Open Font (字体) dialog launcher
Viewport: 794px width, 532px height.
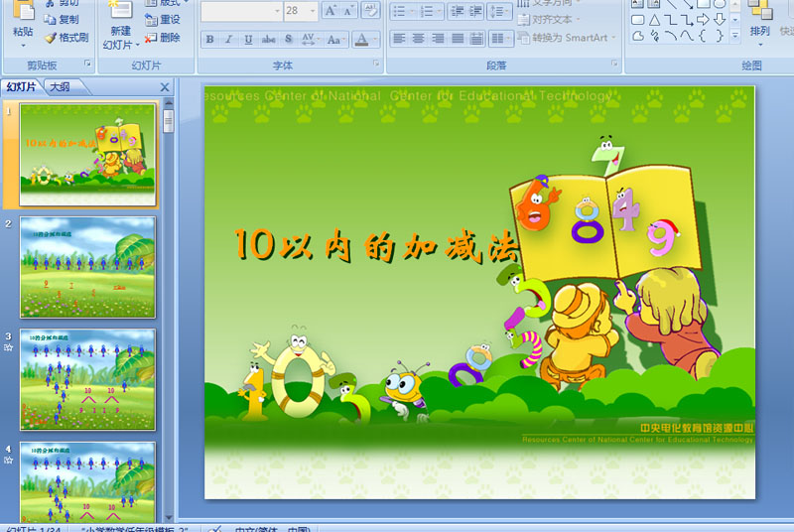tap(376, 64)
